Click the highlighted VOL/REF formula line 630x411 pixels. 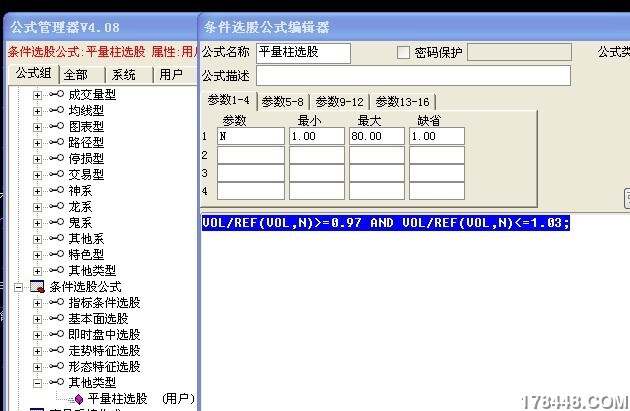[x=386, y=223]
